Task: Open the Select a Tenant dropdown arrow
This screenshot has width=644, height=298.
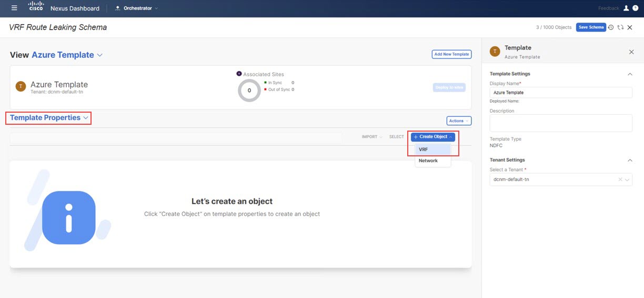Action: coord(628,180)
